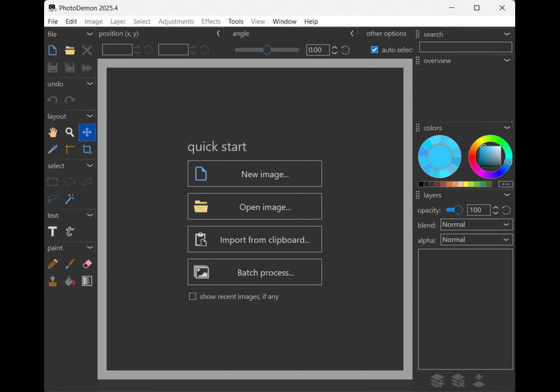This screenshot has height=392, width=560.
Task: Open the Window menu
Action: tap(284, 22)
